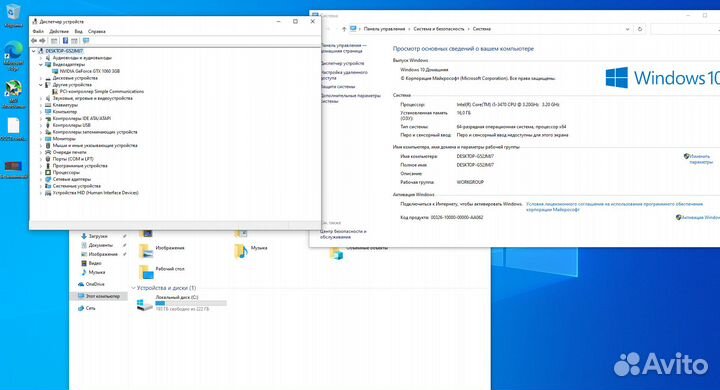This screenshot has width=720, height=390.
Task: Collapse the Видеоадаптеры category chevron
Action: [x=41, y=65]
